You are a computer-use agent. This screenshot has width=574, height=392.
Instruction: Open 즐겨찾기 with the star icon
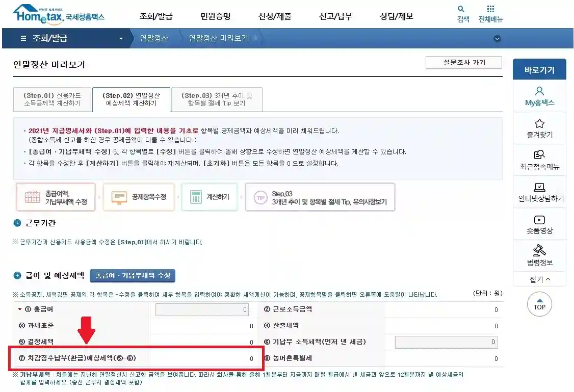coord(539,122)
